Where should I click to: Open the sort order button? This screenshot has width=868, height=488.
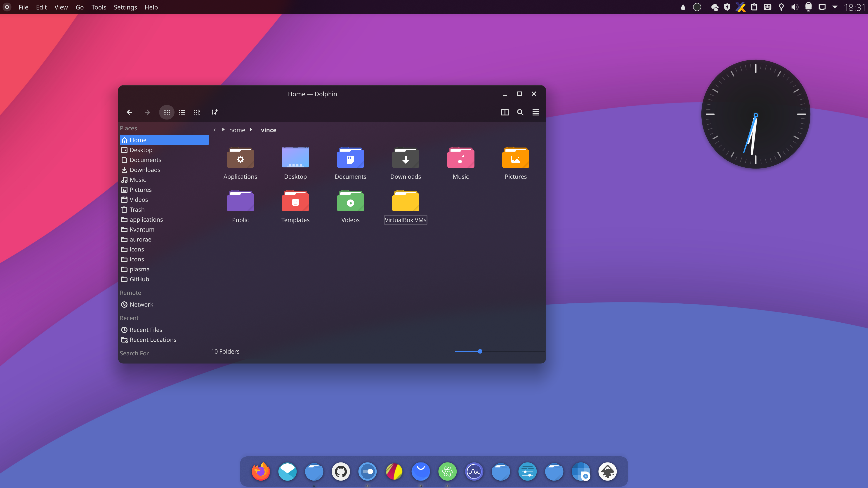click(215, 112)
